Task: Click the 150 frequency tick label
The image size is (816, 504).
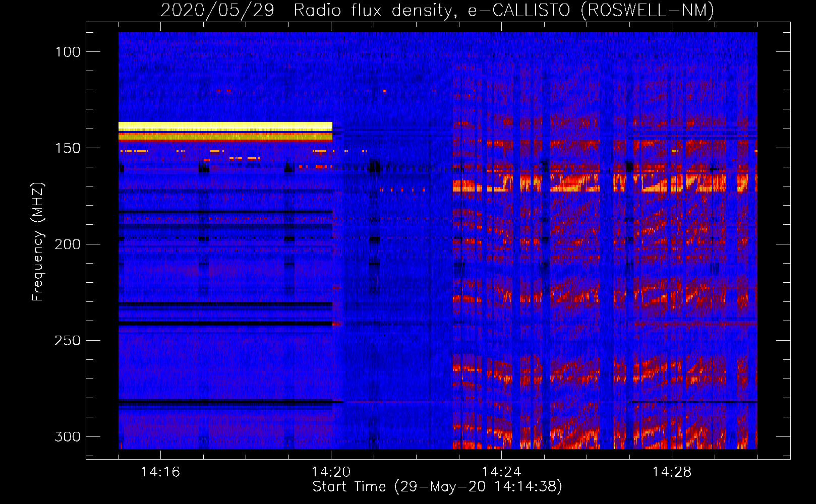Action: pyautogui.click(x=68, y=148)
